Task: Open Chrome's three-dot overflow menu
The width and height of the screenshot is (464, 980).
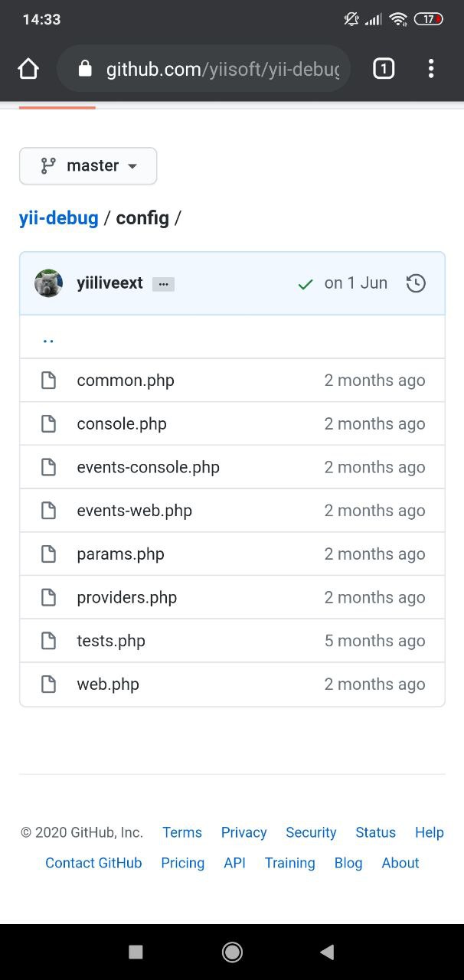Action: point(431,69)
